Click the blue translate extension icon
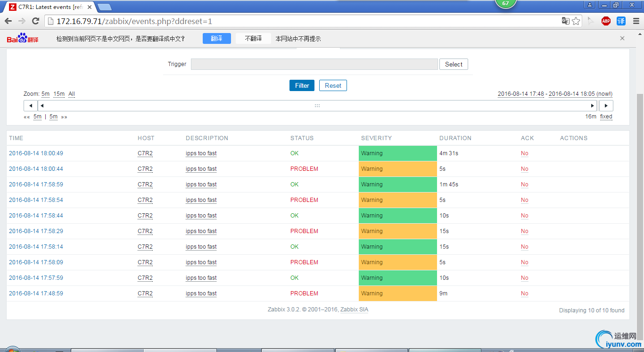The image size is (644, 352). click(621, 21)
